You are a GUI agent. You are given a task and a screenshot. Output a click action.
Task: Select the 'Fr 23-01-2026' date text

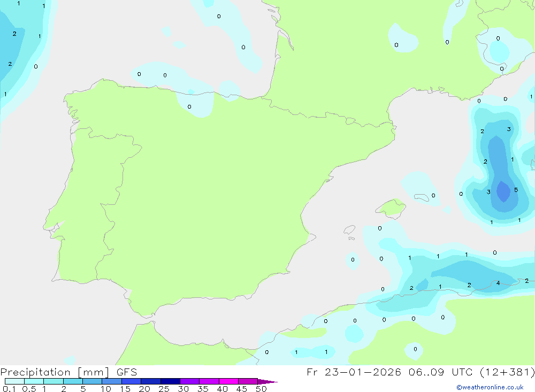354,372
